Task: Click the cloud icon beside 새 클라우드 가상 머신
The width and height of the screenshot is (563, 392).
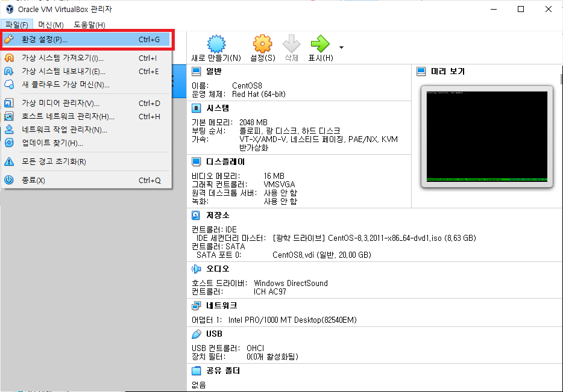Action: pos(9,84)
